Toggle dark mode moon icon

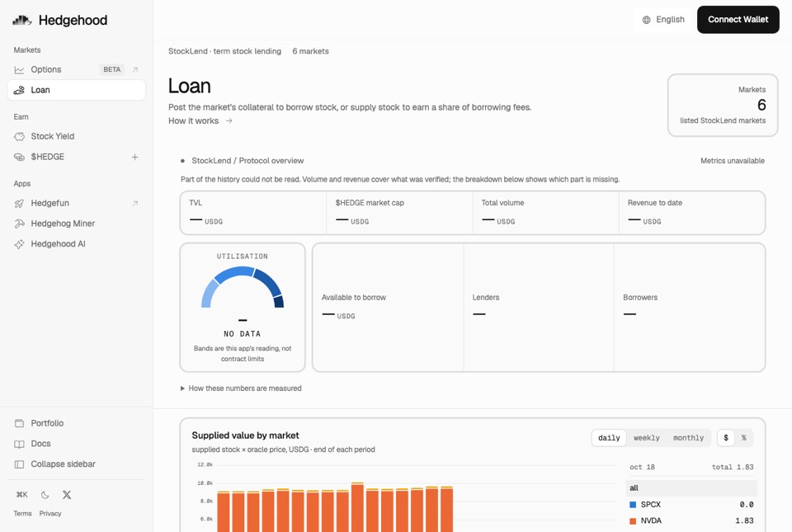45,495
